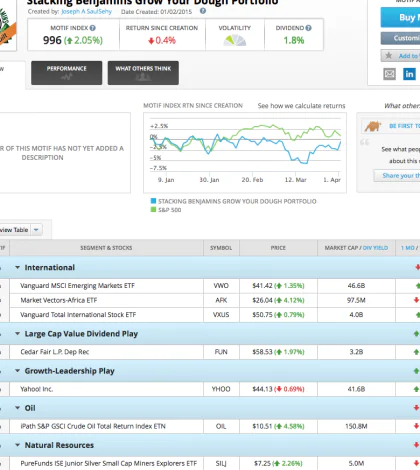Image resolution: width=420 pixels, height=470 pixels.
Task: Click the $10.51 price of OIL
Action: [x=262, y=426]
